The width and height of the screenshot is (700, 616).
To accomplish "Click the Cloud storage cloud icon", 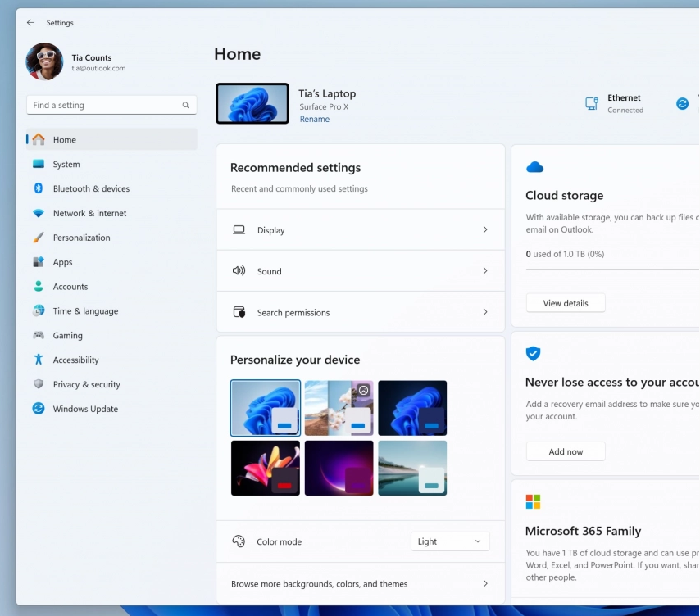I will point(534,168).
